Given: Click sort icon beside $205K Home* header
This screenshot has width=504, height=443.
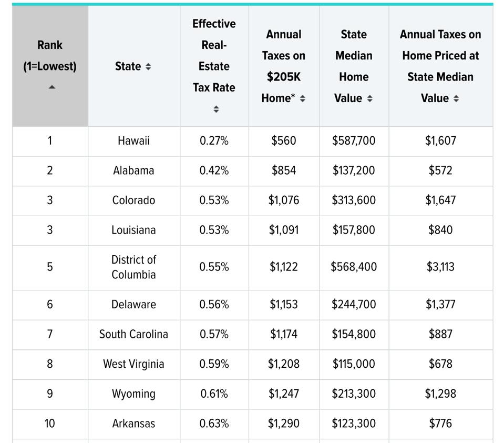Looking at the screenshot, I should [x=303, y=99].
